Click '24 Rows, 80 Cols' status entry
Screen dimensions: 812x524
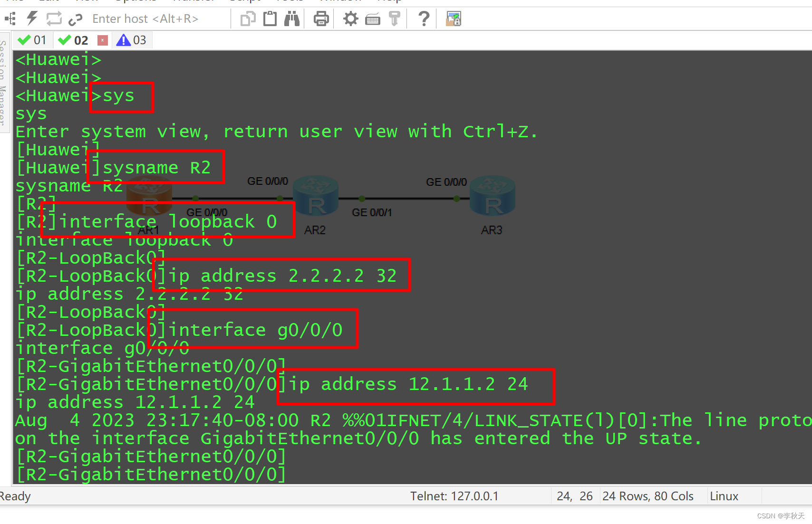click(648, 496)
